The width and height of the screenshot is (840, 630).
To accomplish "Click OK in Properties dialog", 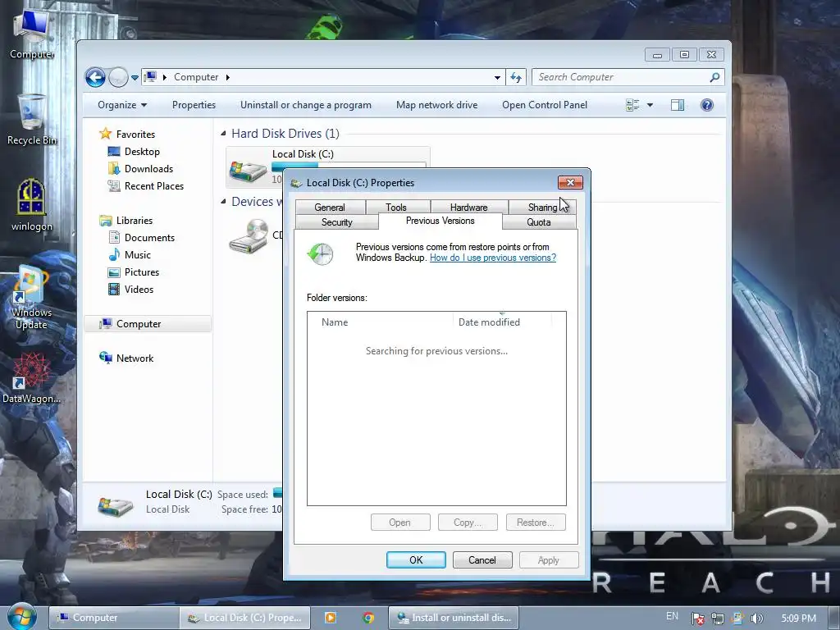I will point(416,559).
